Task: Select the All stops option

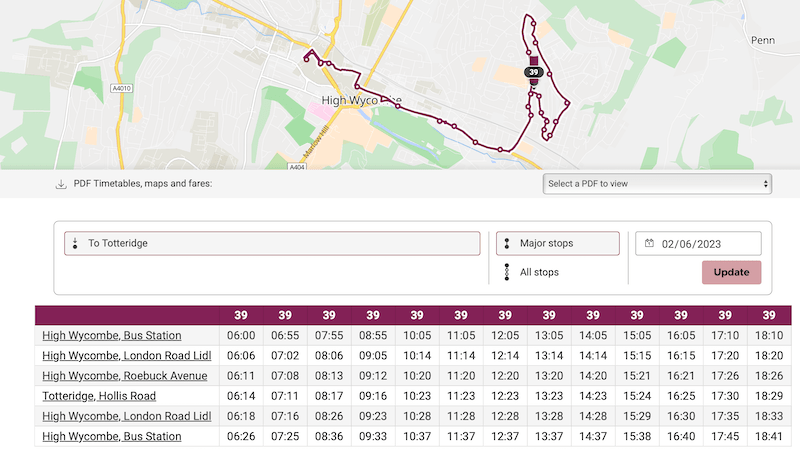Action: click(x=538, y=272)
